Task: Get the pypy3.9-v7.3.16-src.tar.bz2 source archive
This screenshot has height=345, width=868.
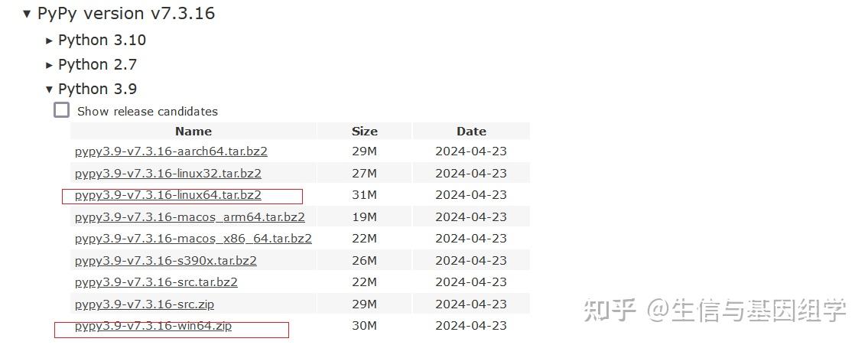Action: (x=156, y=282)
